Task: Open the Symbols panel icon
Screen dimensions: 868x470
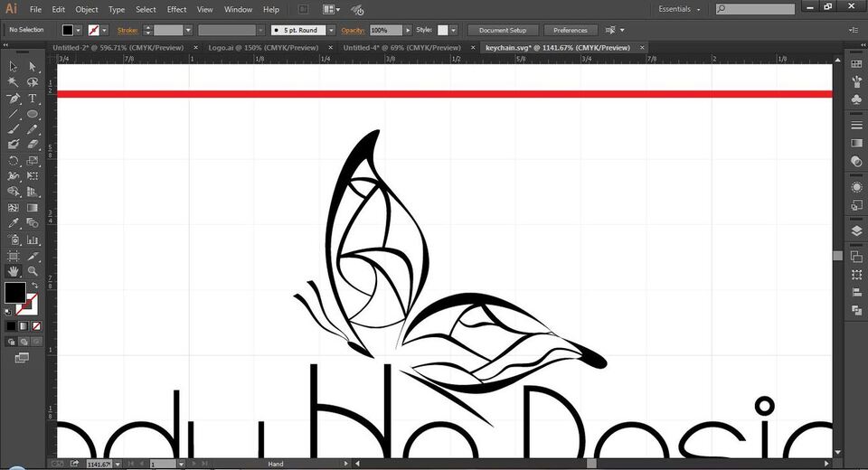Action: pyautogui.click(x=856, y=99)
